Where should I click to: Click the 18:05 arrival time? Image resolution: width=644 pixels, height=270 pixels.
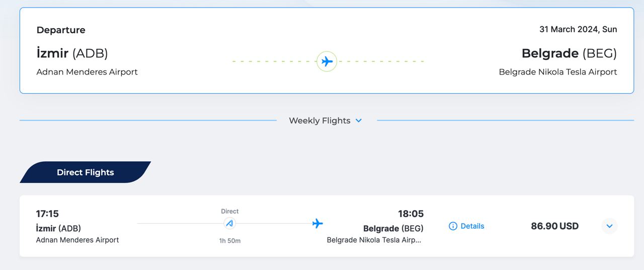click(410, 214)
